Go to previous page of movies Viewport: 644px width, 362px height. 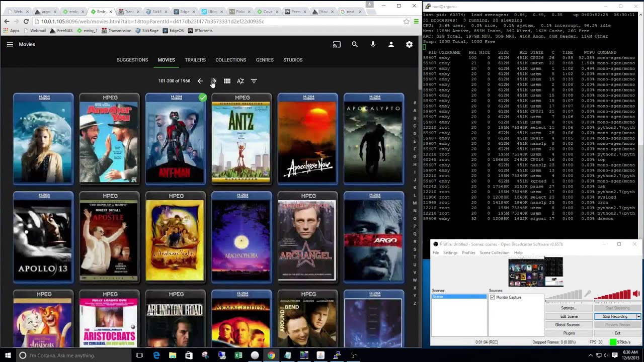[x=200, y=81]
